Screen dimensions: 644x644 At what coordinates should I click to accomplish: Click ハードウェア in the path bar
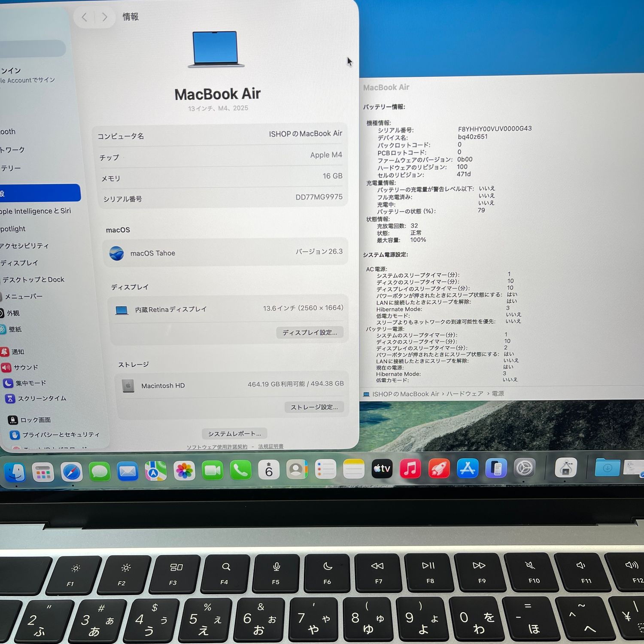pos(465,394)
